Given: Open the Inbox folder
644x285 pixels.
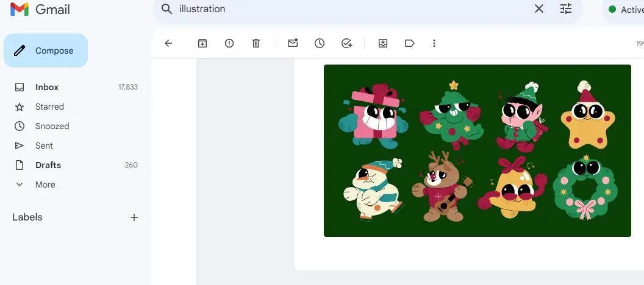Looking at the screenshot, I should pos(47,87).
